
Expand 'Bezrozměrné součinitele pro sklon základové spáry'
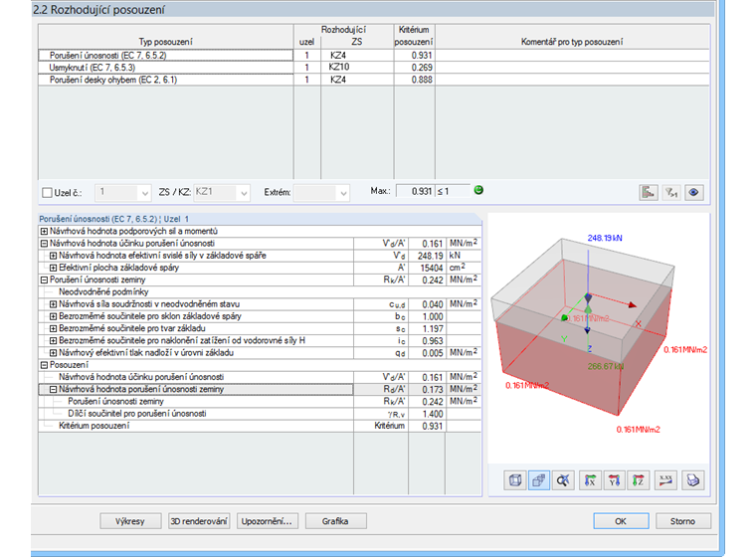(x=53, y=316)
